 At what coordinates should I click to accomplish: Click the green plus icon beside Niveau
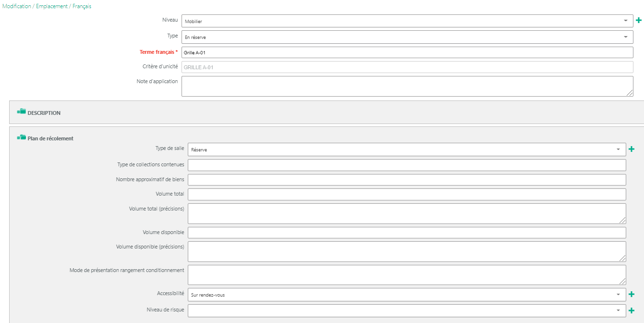[639, 21]
